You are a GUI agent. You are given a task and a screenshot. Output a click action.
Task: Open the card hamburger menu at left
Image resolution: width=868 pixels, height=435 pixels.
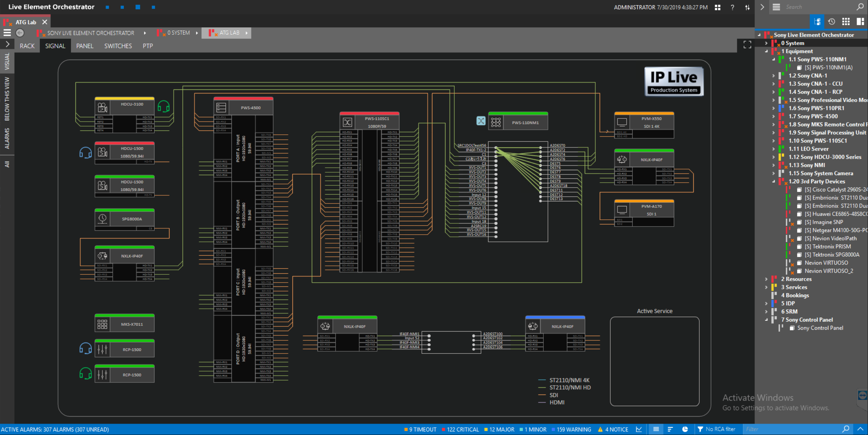coord(7,33)
